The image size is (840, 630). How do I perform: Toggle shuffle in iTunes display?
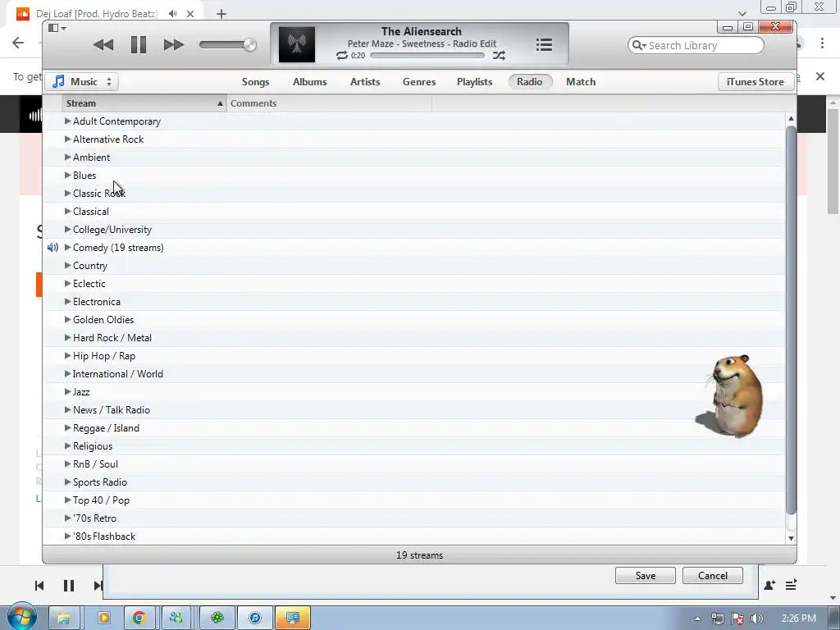(499, 55)
